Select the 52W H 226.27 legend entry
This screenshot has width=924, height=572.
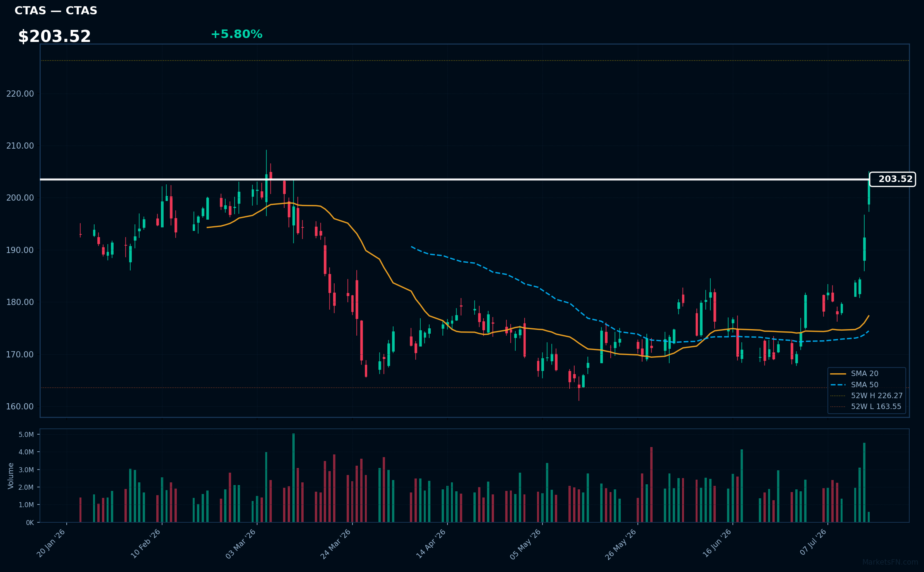(866, 395)
